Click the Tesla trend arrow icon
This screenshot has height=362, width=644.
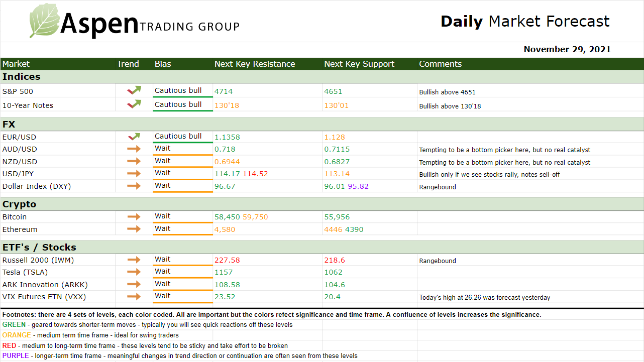point(134,272)
